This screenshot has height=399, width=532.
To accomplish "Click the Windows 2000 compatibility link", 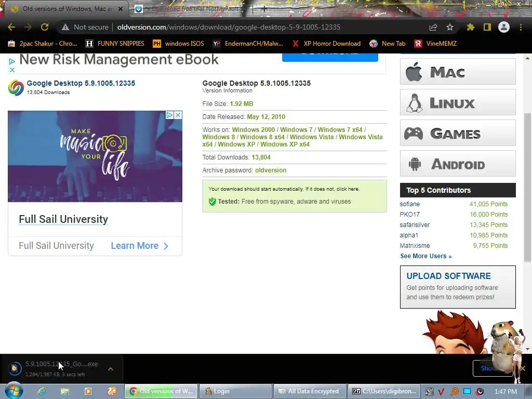I will point(253,129).
